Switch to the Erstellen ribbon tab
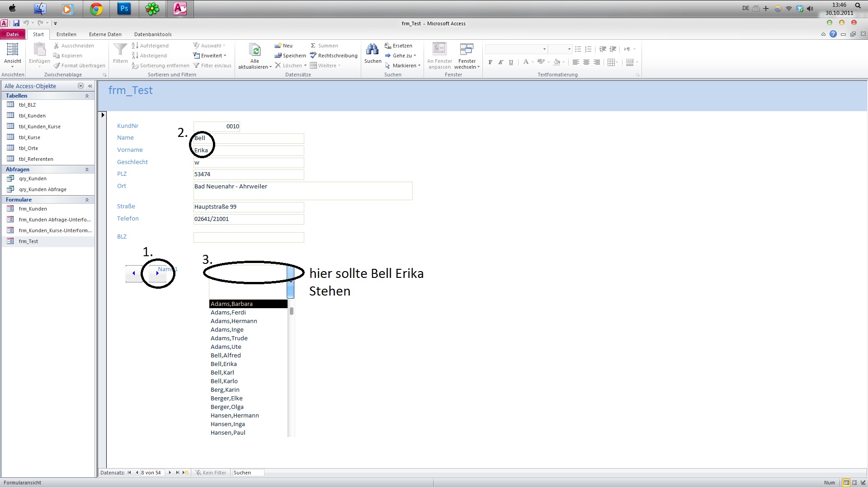This screenshot has height=488, width=868. tap(66, 34)
